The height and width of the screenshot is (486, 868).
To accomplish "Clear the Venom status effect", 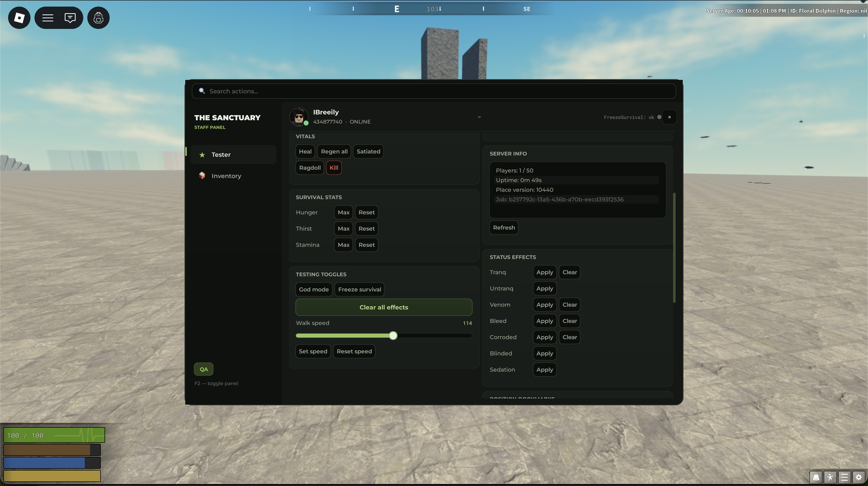I will click(570, 305).
